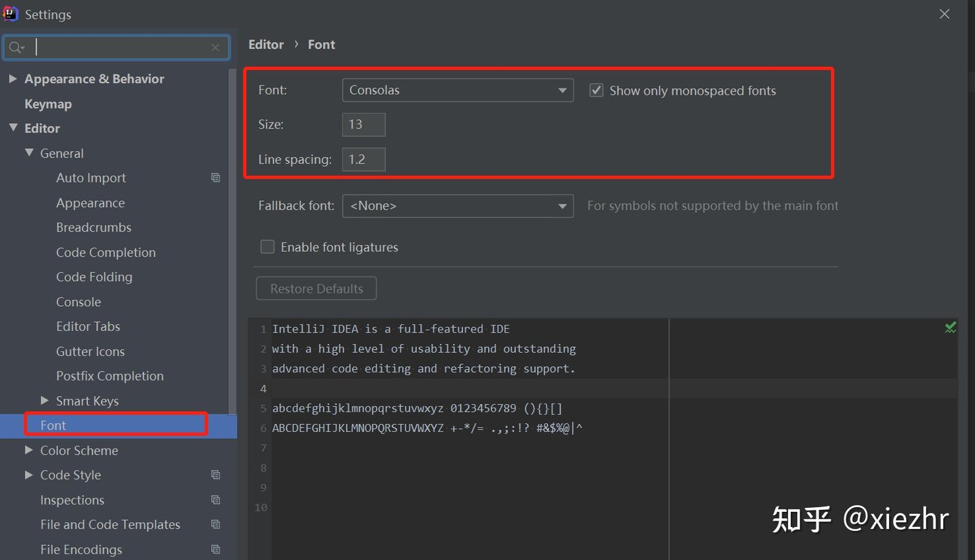Click Editor in the breadcrumb path
This screenshot has height=560, width=975.
[266, 44]
